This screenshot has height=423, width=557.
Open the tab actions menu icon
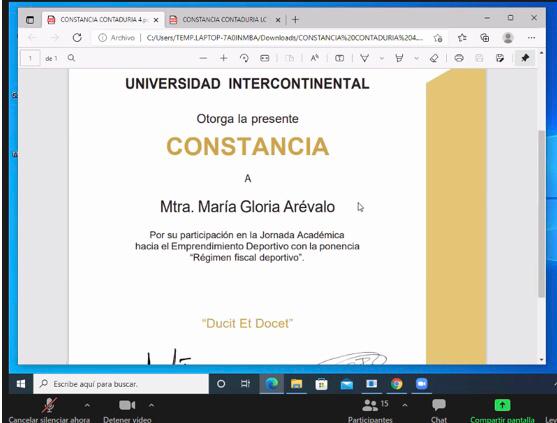pyautogui.click(x=30, y=20)
